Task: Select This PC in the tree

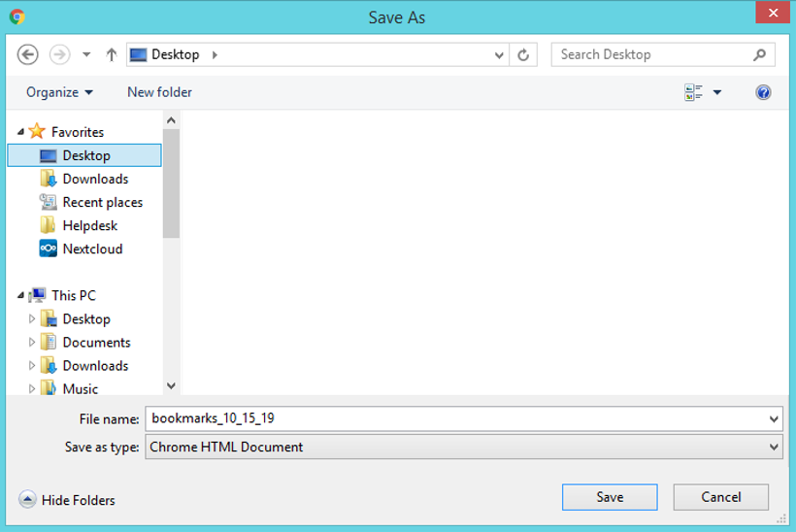Action: (74, 295)
